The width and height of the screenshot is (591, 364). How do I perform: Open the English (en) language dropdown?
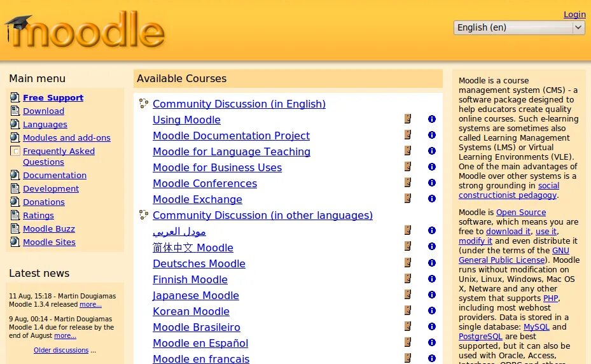(519, 27)
